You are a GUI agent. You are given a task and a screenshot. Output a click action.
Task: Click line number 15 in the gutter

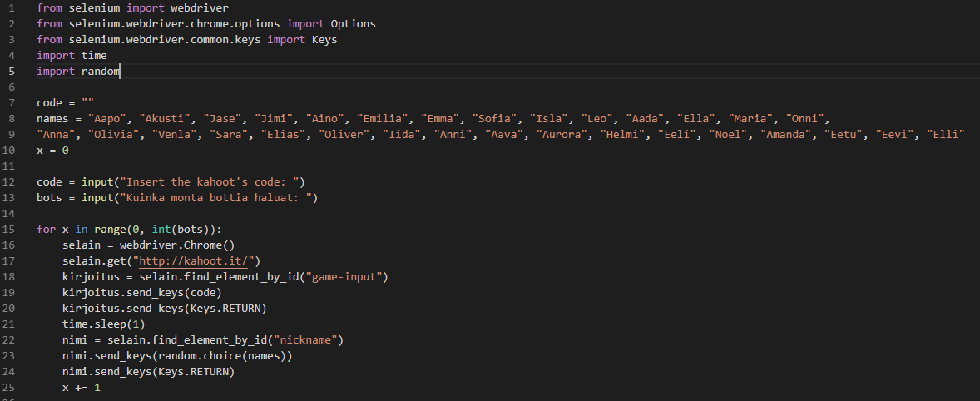click(9, 229)
